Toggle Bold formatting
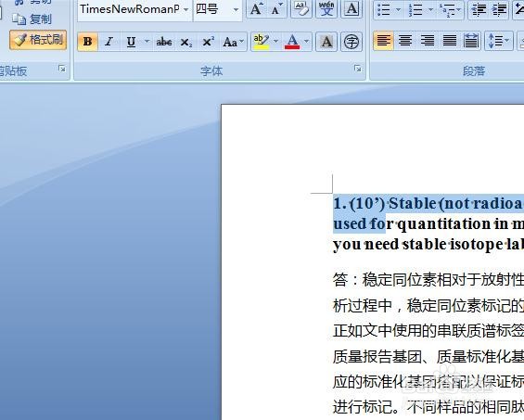The image size is (524, 420). click(87, 42)
